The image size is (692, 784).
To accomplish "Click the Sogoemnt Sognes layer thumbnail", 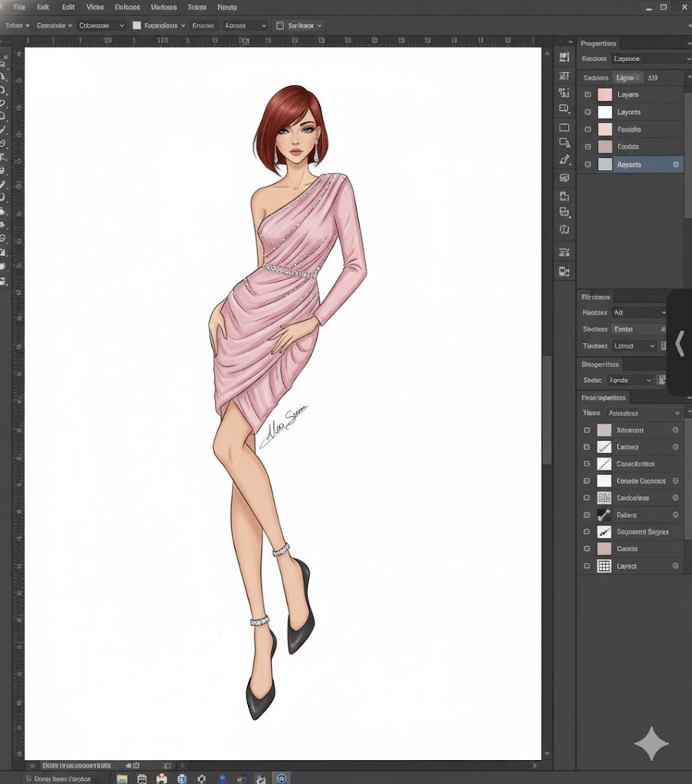I will tap(604, 532).
